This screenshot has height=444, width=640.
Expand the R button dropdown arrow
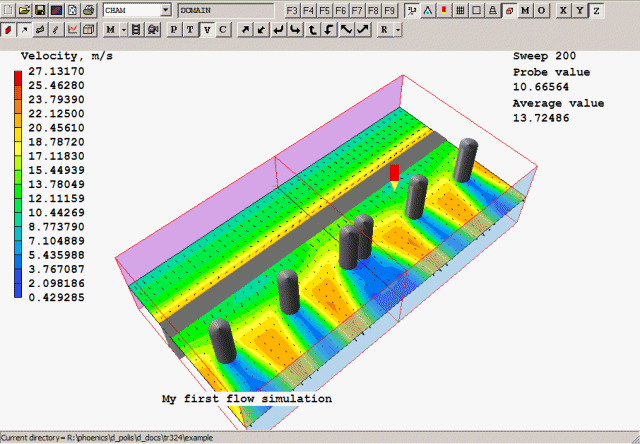coord(398,30)
